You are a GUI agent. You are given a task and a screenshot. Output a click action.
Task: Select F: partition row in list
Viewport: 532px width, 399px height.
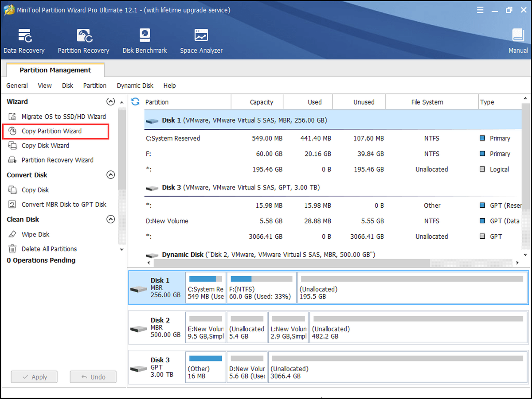click(332, 154)
